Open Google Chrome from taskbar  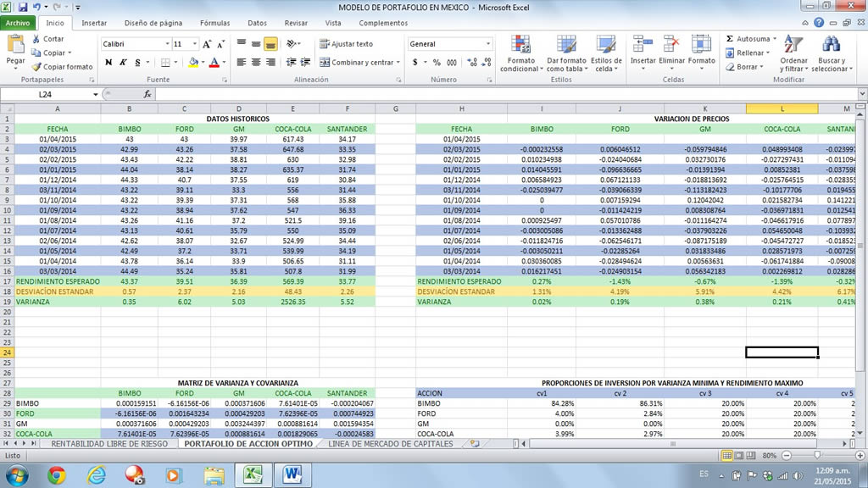coord(56,475)
